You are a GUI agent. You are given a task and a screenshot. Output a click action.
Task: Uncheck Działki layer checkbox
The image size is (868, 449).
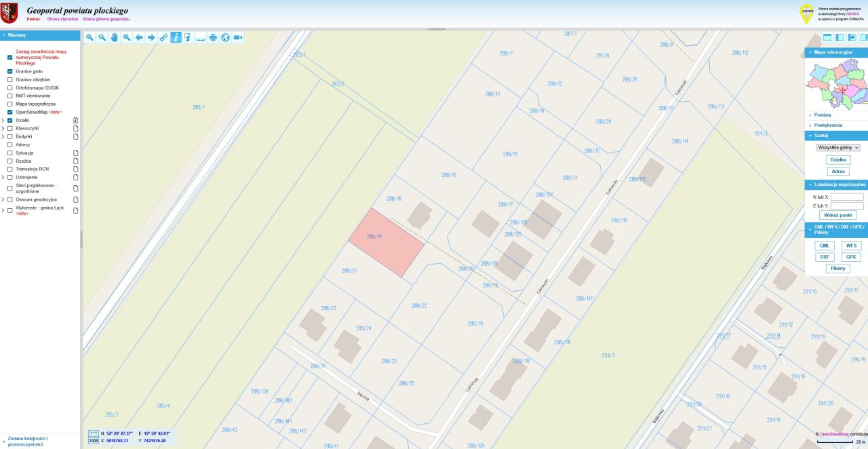tap(10, 120)
